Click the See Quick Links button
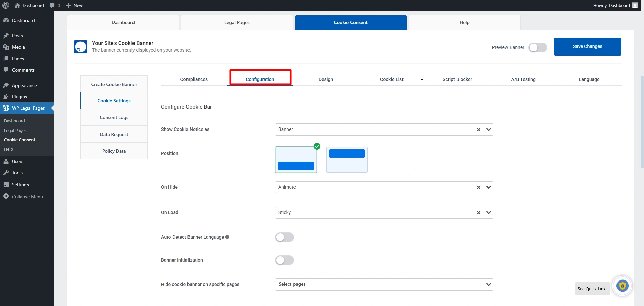 [x=592, y=289]
